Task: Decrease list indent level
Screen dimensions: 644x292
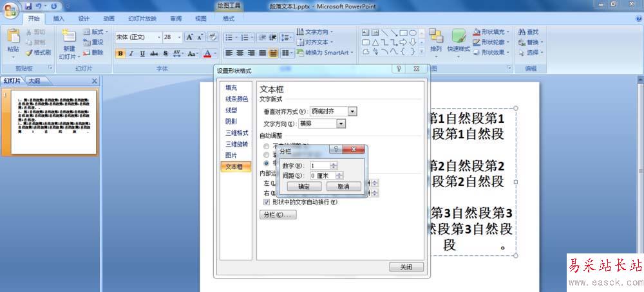Action: [x=262, y=37]
